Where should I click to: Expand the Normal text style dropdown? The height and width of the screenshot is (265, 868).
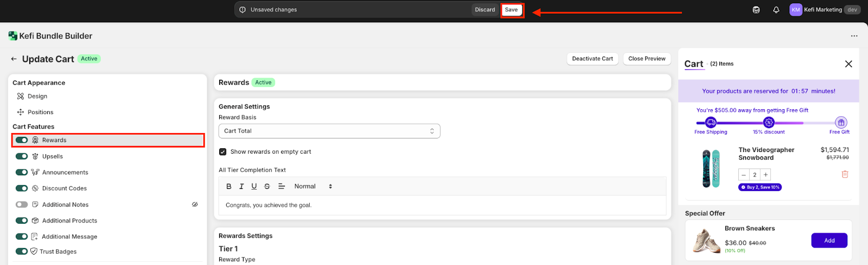pos(313,186)
